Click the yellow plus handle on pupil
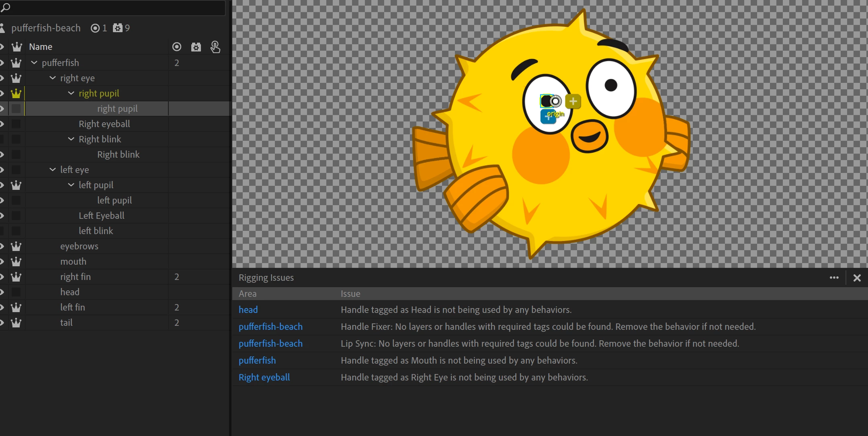 [x=573, y=101]
